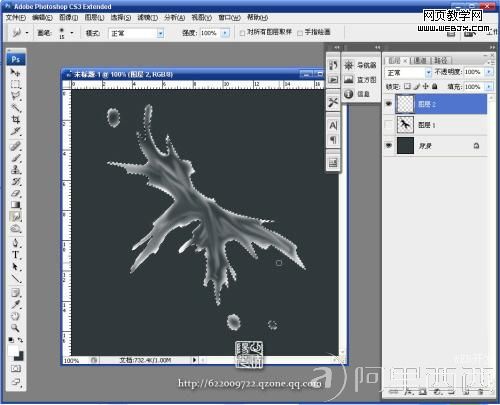Screen dimensions: 500x405
Task: Select the Gradient tool
Action: (x=15, y=205)
